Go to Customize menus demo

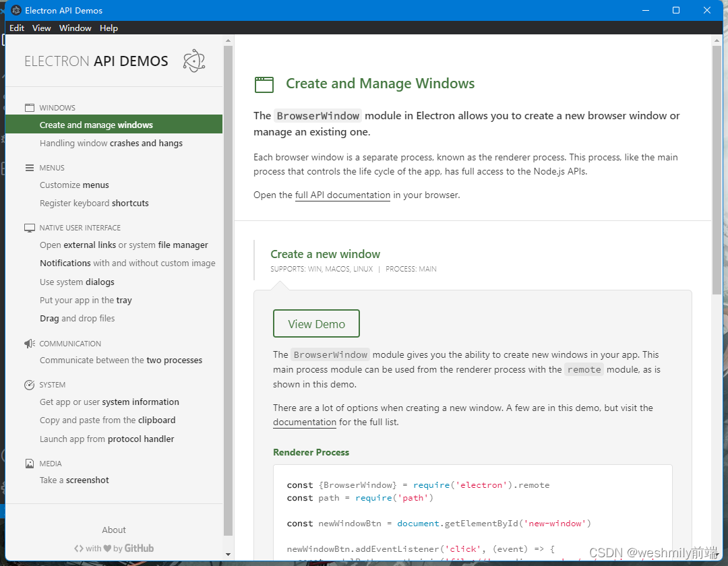coord(74,185)
